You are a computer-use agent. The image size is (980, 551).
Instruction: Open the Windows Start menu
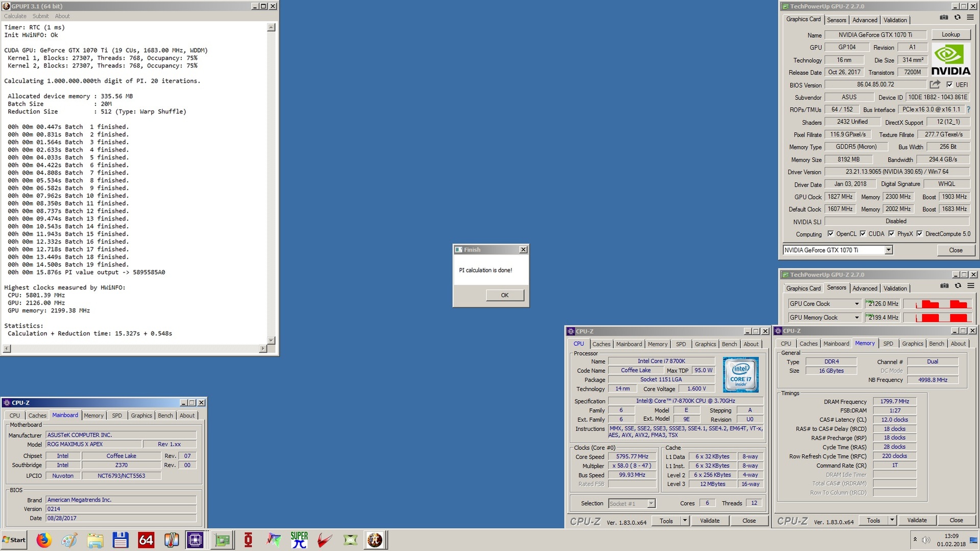click(x=14, y=540)
